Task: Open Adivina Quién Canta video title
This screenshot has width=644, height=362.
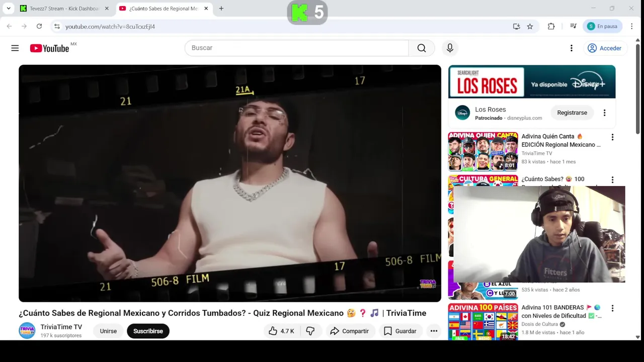Action: (561, 140)
